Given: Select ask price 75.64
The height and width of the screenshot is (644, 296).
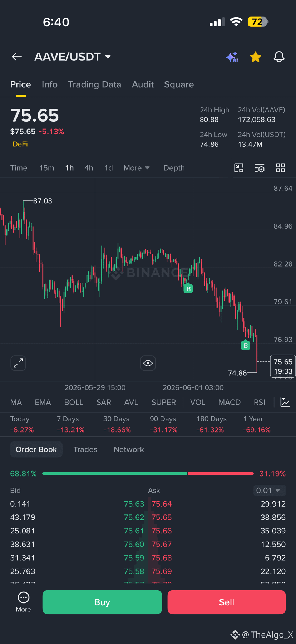Looking at the screenshot, I should [162, 504].
